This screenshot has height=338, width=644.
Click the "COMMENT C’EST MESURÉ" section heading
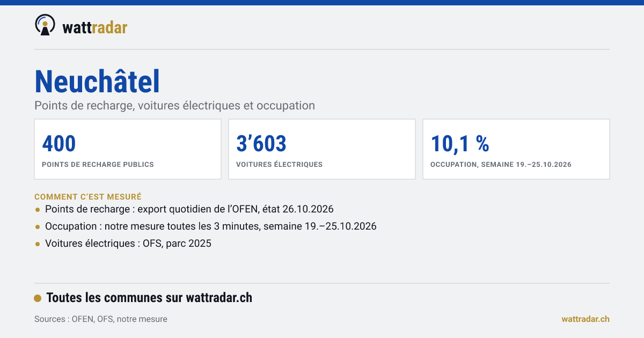pos(88,197)
